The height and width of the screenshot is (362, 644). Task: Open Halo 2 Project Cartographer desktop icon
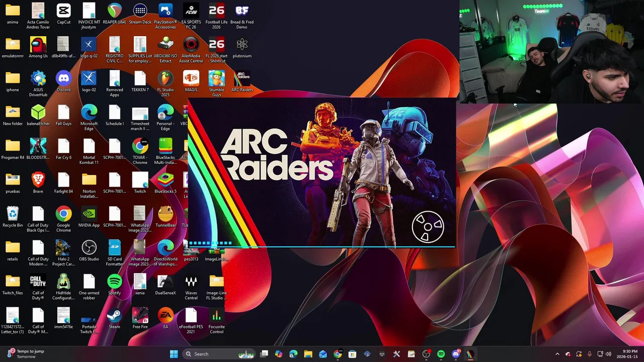point(63,252)
